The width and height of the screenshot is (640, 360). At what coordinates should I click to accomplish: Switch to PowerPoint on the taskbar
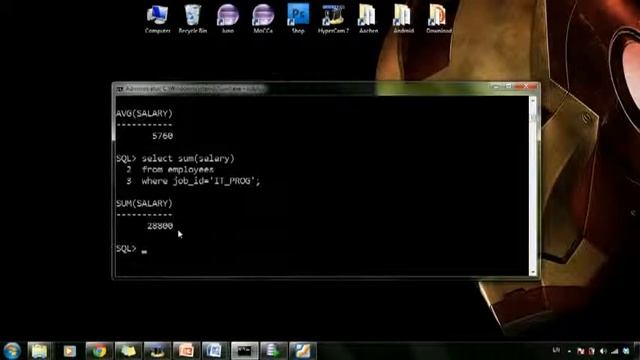pyautogui.click(x=187, y=351)
